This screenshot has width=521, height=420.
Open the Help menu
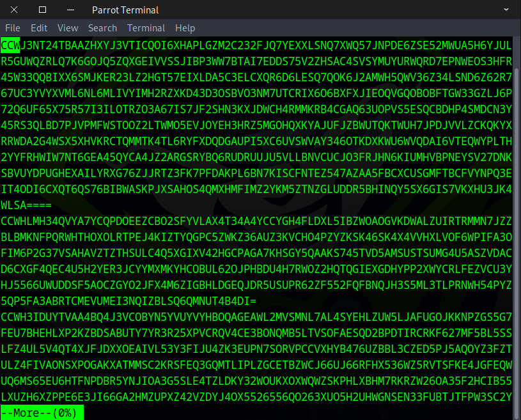(x=185, y=28)
